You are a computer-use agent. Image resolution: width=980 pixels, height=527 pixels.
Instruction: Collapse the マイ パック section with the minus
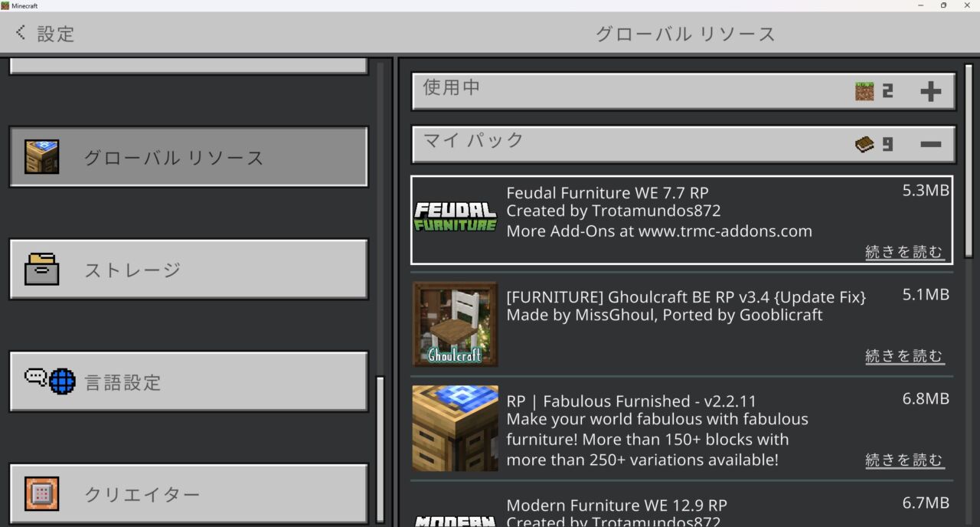coord(933,142)
